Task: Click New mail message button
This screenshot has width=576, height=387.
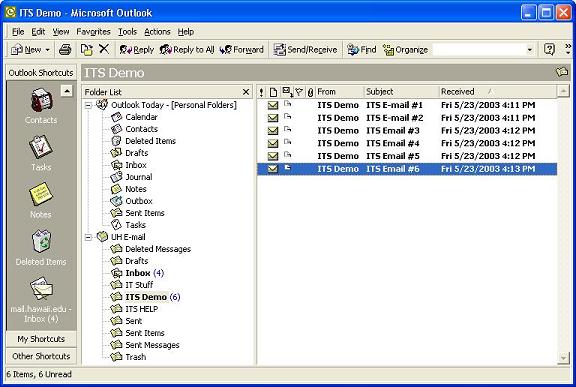Action: click(x=26, y=50)
